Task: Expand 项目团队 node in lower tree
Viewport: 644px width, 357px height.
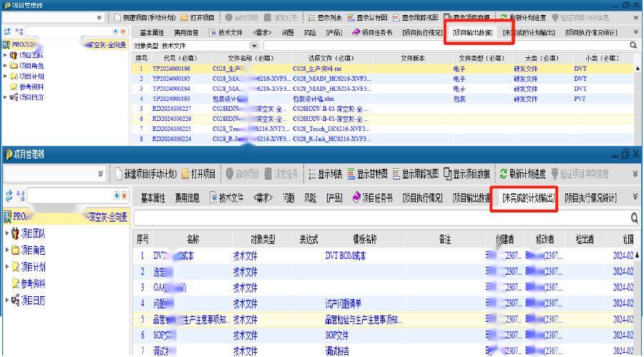Action: tap(7, 233)
